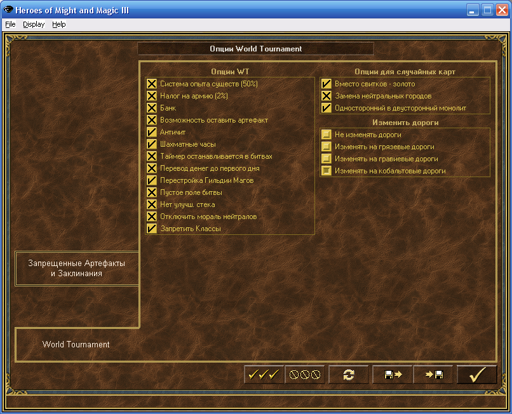Toggle Запретить Классы checkbox
Viewport: 512px width, 414px height.
pos(152,228)
